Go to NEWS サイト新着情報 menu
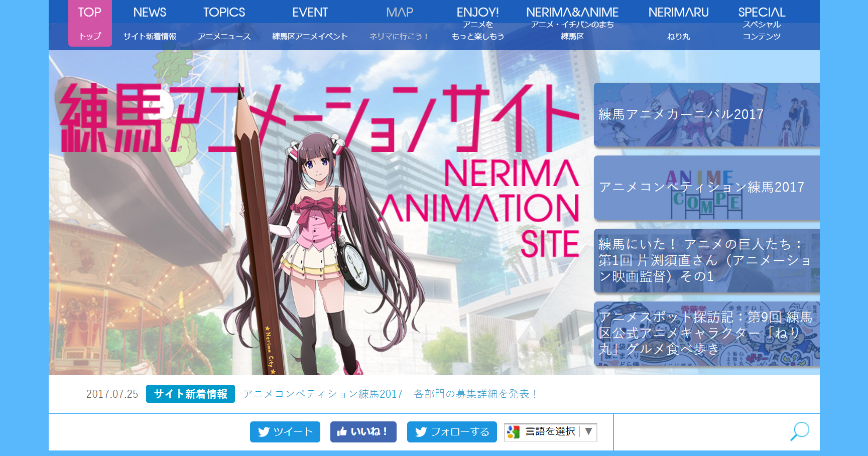Image resolution: width=868 pixels, height=456 pixels. point(150,23)
